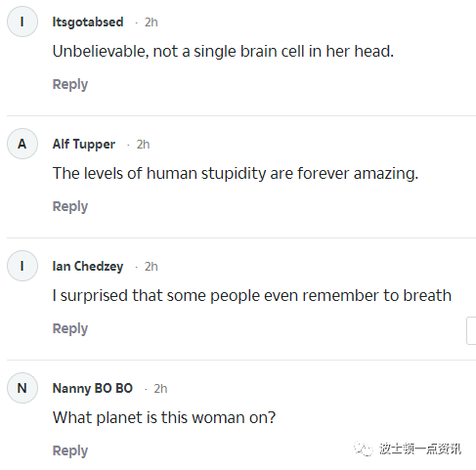Click the Itsgotabsed avatar circle
476x470 pixels.
(22, 21)
